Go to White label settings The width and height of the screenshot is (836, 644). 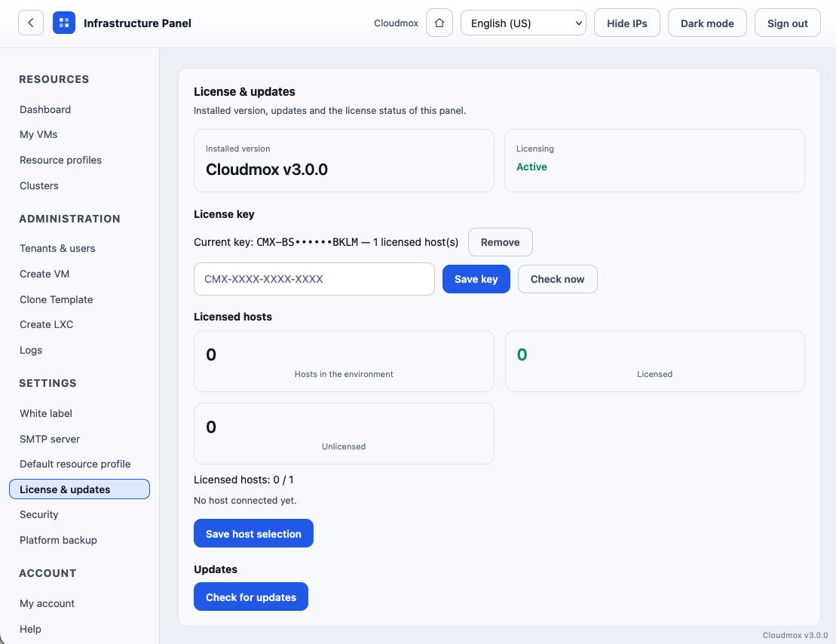pos(46,413)
